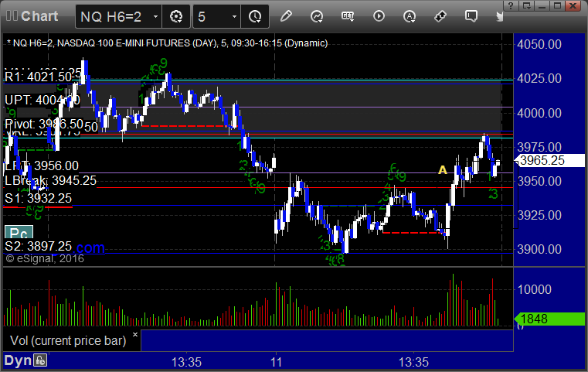
Task: Click the S2: 3897.25 label
Action: click(38, 246)
